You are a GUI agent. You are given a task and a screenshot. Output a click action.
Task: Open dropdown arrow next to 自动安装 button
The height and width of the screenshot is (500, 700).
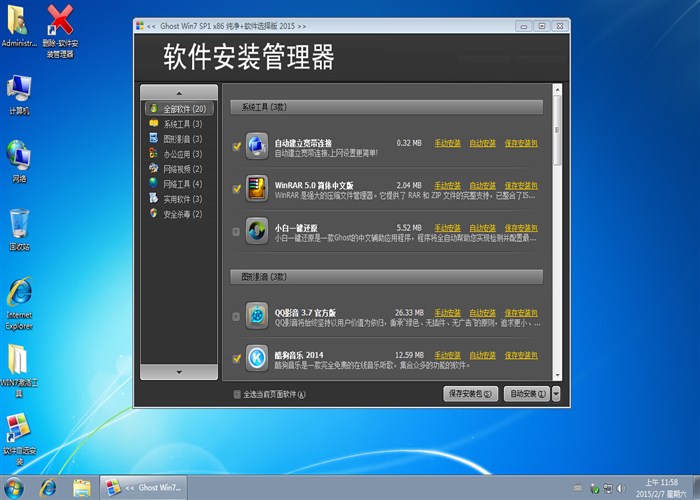point(556,394)
